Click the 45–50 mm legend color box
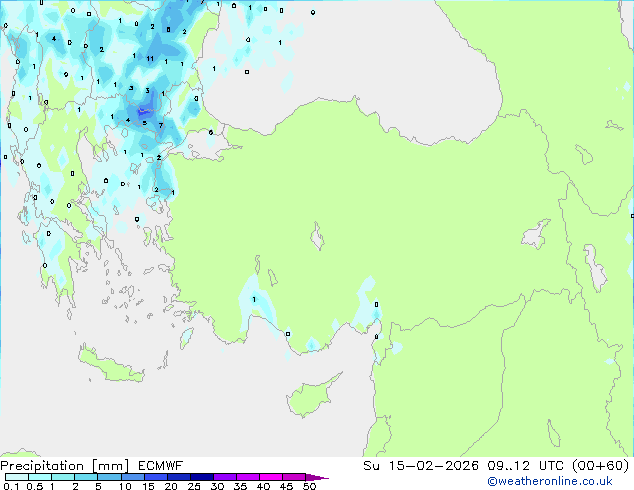Screen dimensions: 634x490 294,477
